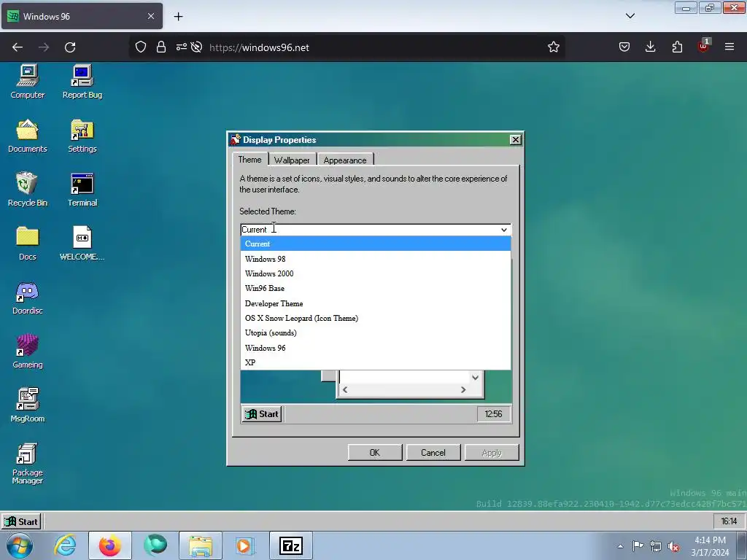Select the Current theme option
Screen dimensions: 747x560
pos(376,244)
